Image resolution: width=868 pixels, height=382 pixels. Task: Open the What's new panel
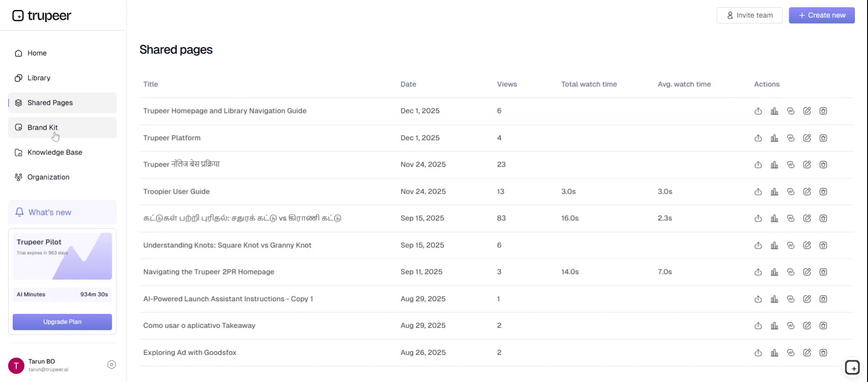pos(62,212)
